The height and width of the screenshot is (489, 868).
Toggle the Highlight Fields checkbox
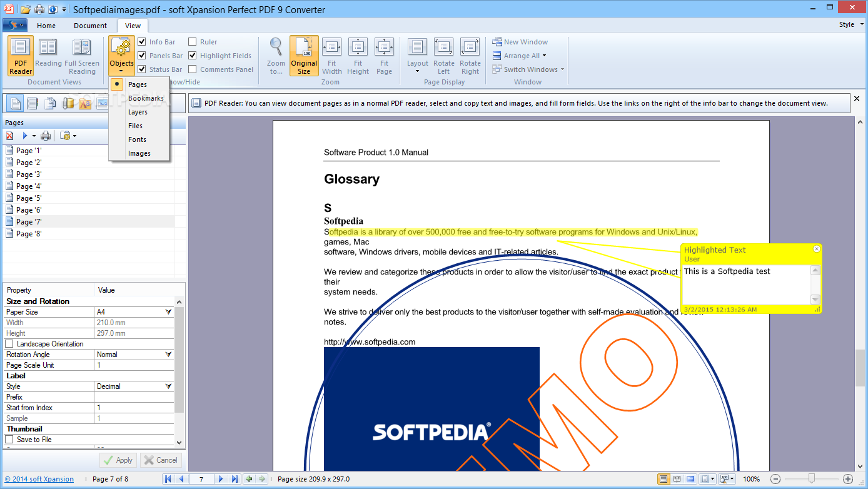coord(193,56)
